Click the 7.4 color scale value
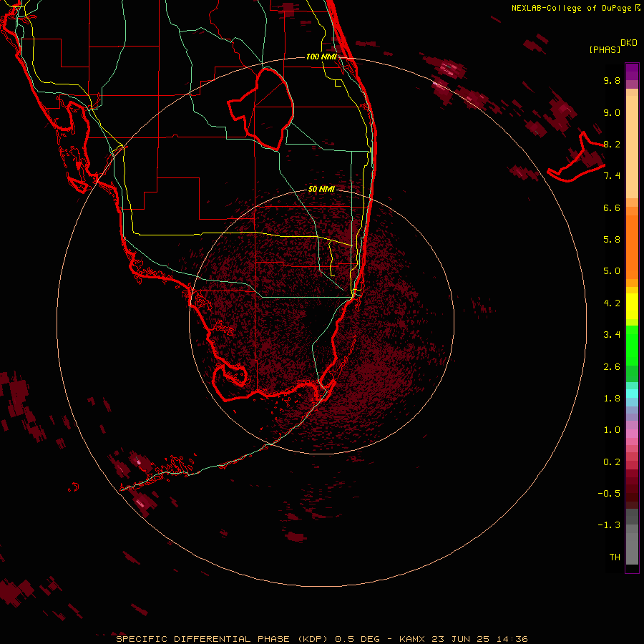The height and width of the screenshot is (644, 644). point(612,176)
